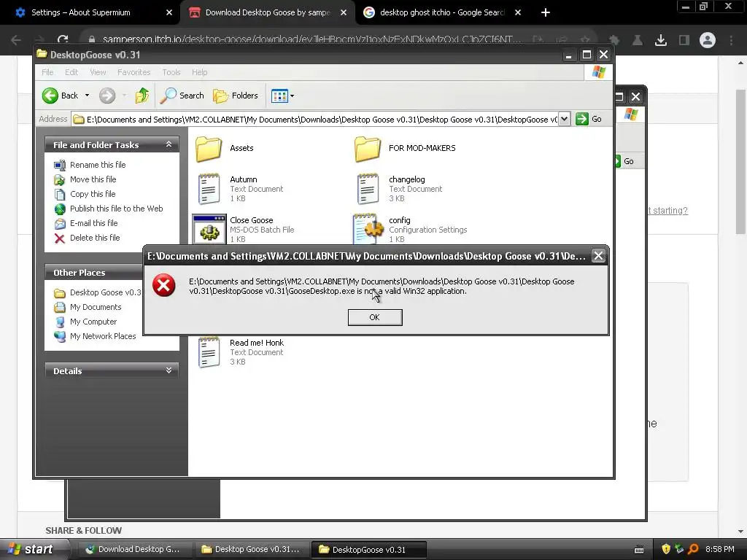Click the Forward arrow icon in Explorer

click(107, 96)
